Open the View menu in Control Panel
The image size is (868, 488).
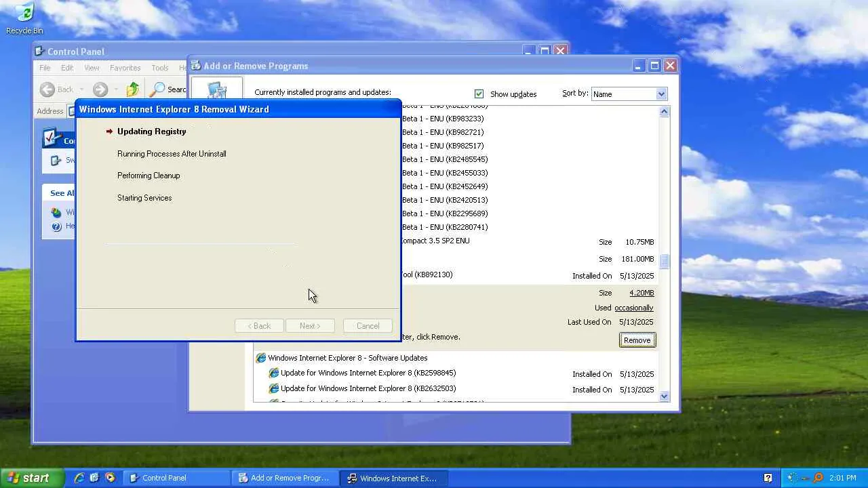(92, 68)
